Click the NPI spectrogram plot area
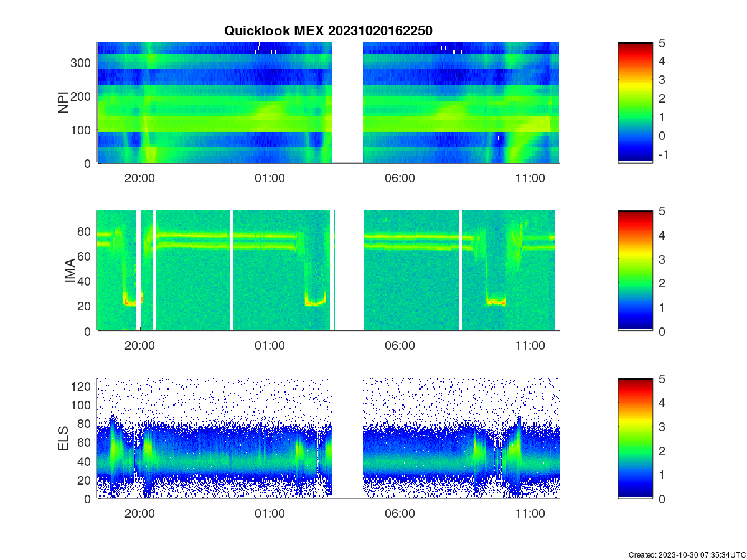Viewport: 747px width, 560px height. pos(328,103)
